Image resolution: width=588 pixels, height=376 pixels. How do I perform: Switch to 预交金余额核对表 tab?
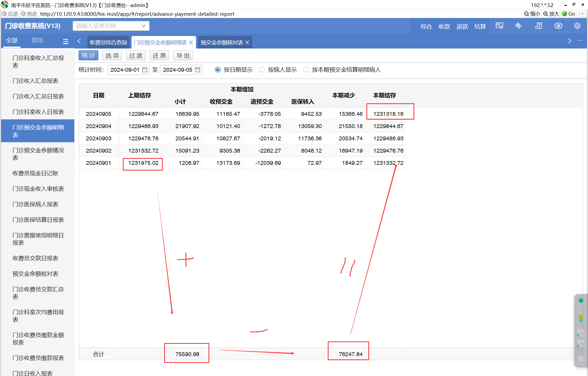(x=222, y=43)
